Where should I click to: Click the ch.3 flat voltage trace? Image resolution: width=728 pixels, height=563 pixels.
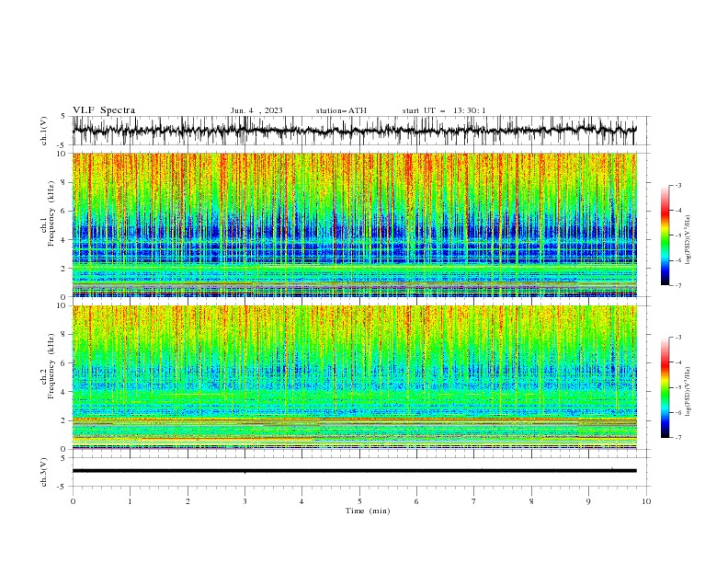tap(355, 471)
